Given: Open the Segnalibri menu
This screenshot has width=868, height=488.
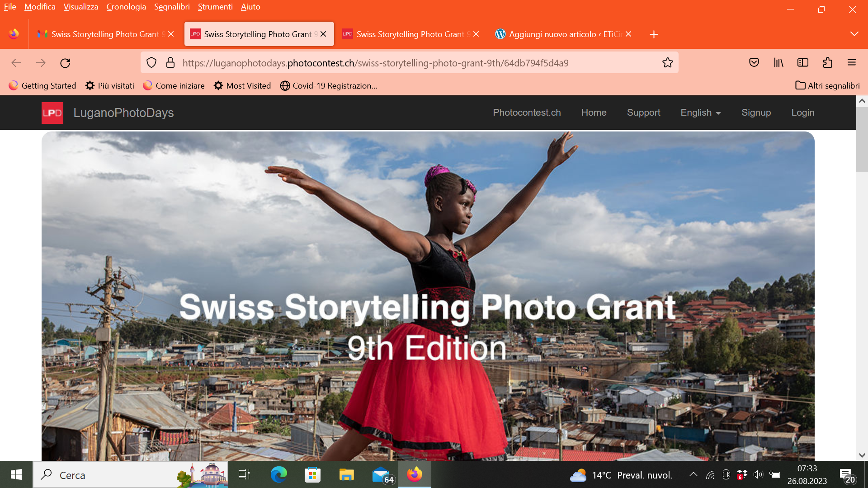Looking at the screenshot, I should [172, 7].
